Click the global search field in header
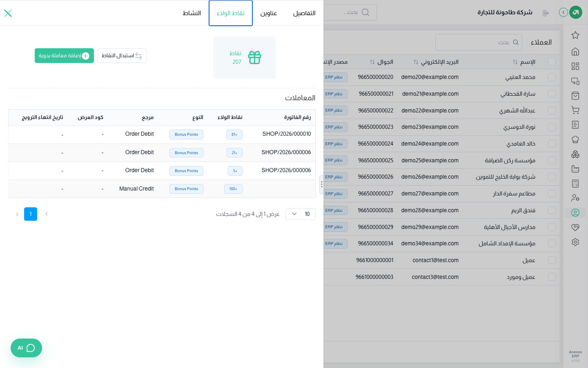The image size is (588, 368). click(350, 12)
